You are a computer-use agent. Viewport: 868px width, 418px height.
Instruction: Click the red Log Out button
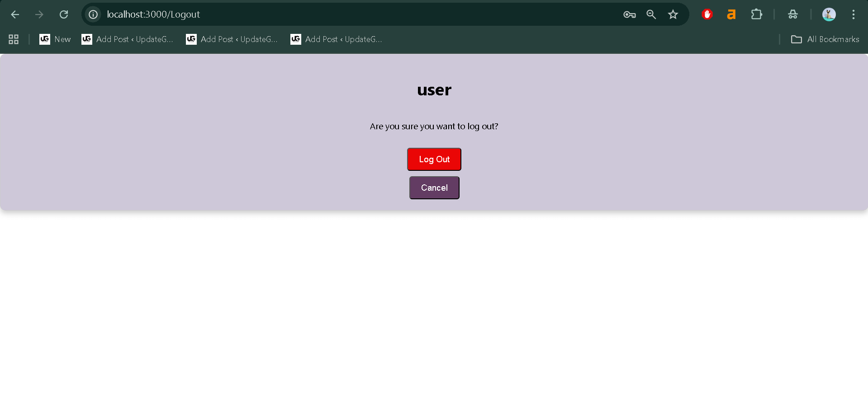(x=434, y=159)
